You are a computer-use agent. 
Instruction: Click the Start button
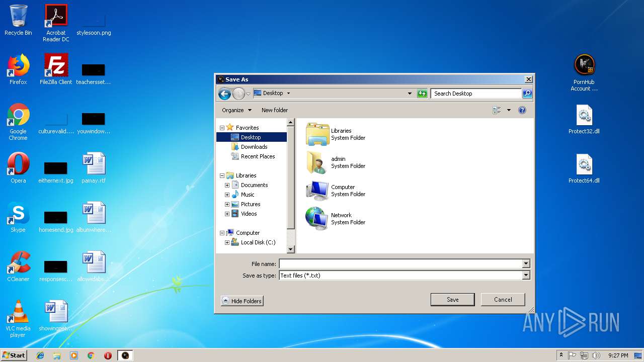[x=14, y=355]
